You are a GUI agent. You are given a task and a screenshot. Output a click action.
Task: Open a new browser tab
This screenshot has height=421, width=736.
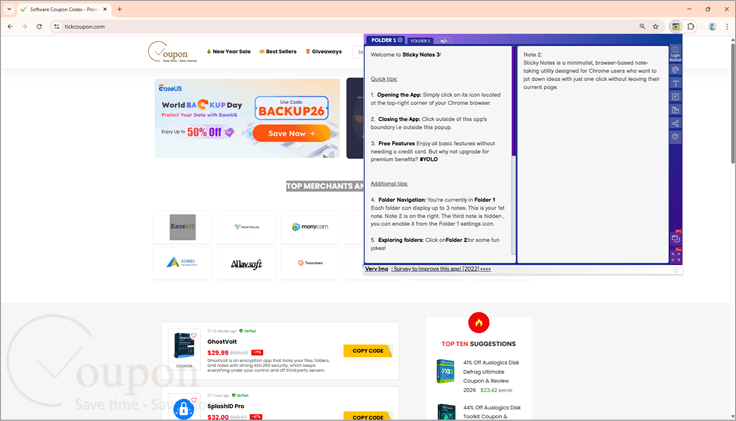coord(120,9)
